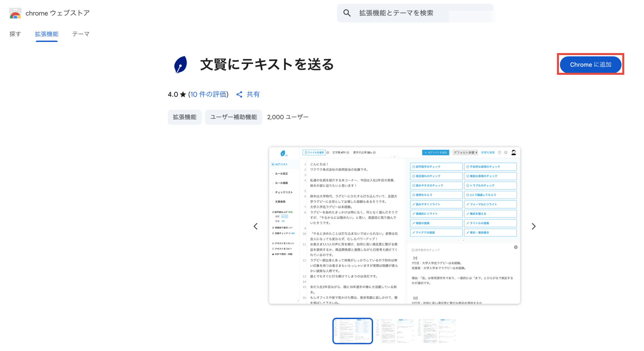The height and width of the screenshot is (351, 644).
Task: Open the 拡張機能 tab
Action: pos(47,34)
